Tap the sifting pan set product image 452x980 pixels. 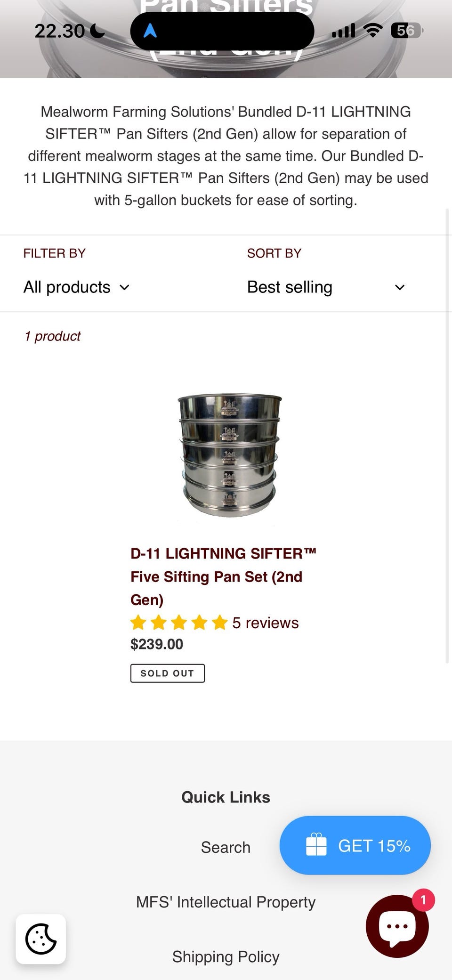pyautogui.click(x=229, y=455)
